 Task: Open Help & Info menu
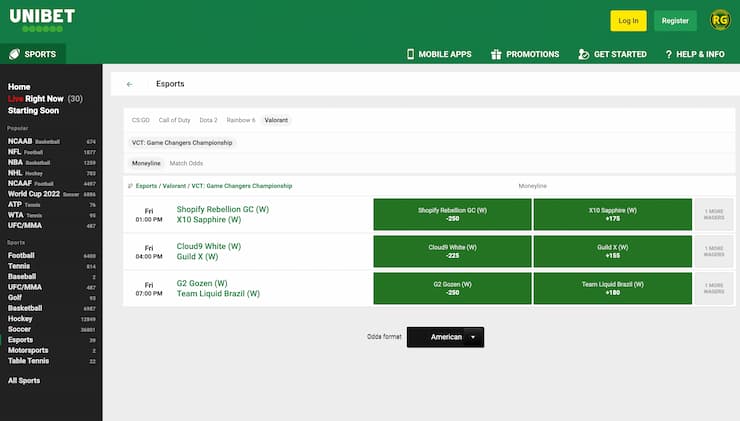point(695,54)
